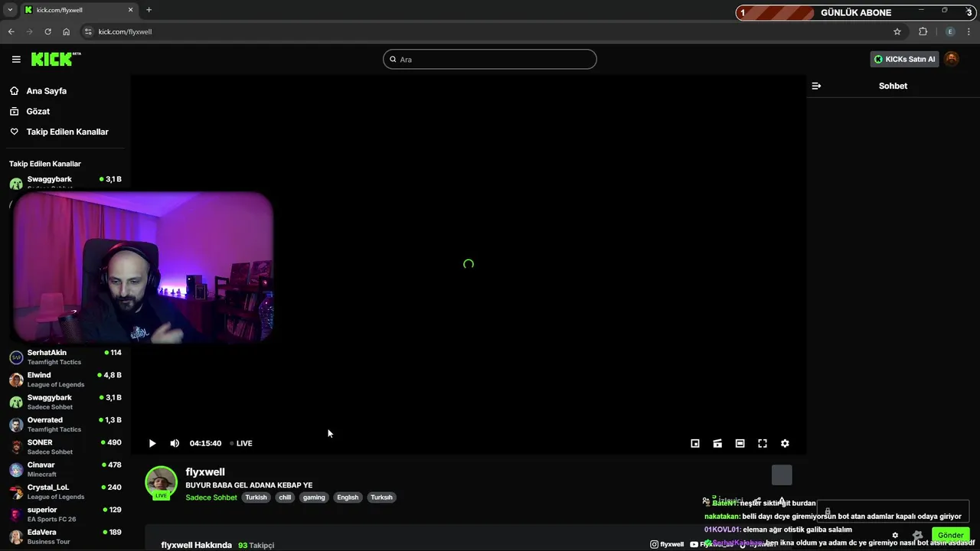Open Crystal_LoL channel in sidebar
Image resolution: width=980 pixels, height=551 pixels.
[65, 491]
